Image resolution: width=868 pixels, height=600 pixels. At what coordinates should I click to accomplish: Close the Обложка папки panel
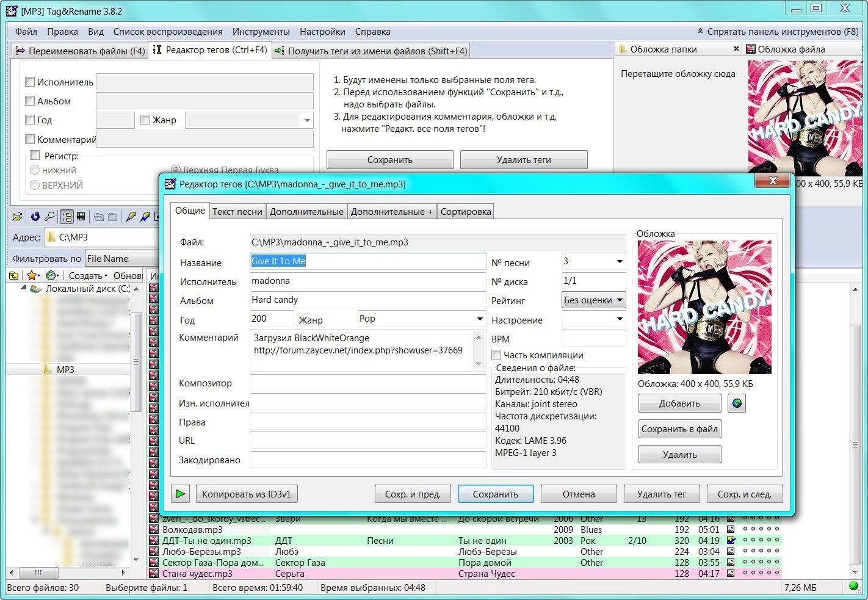coord(736,49)
